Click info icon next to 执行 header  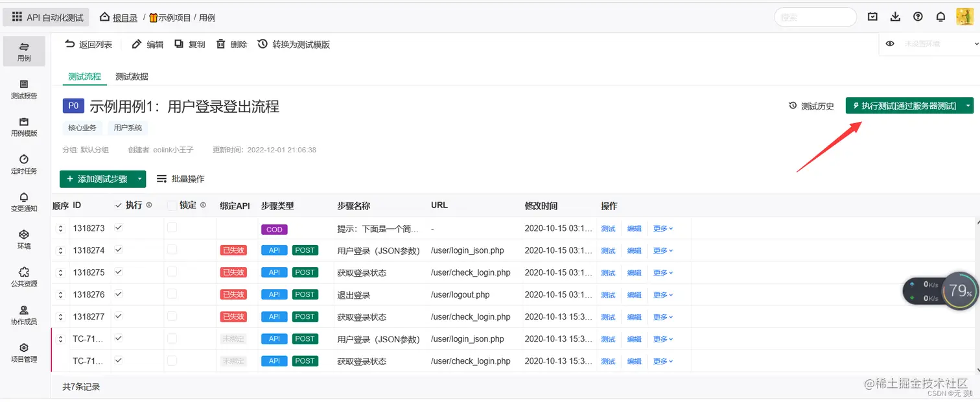(149, 205)
